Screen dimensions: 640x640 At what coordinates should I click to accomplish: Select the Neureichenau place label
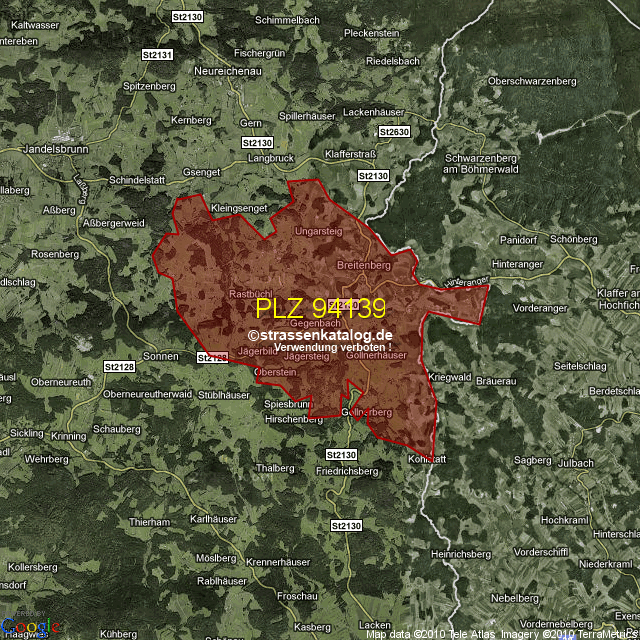[234, 73]
